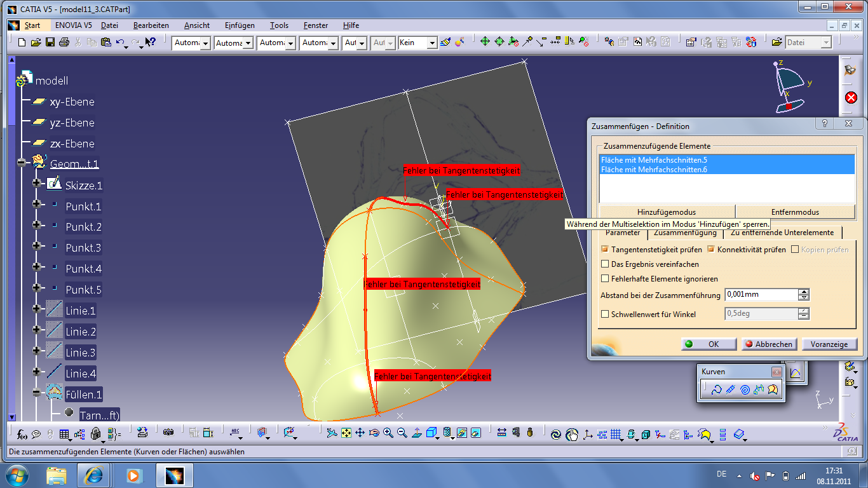This screenshot has height=488, width=868.
Task: Expand the Skizze.1 tree node
Action: (37, 184)
